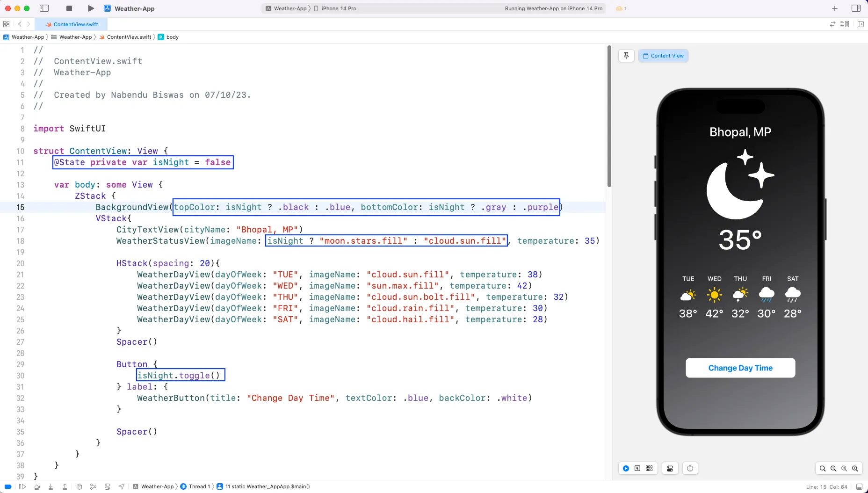The width and height of the screenshot is (868, 493).
Task: Stop the running Weather-App
Action: (69, 8)
